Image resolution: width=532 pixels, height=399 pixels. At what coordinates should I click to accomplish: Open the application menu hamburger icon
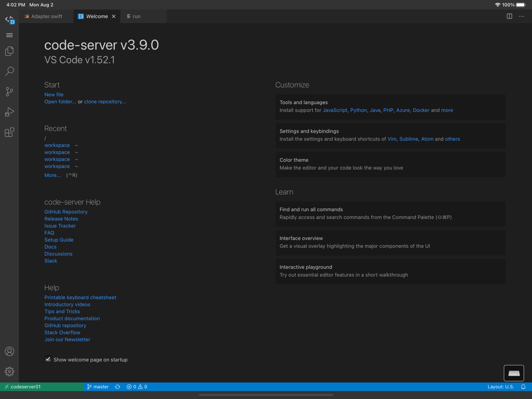tap(10, 35)
